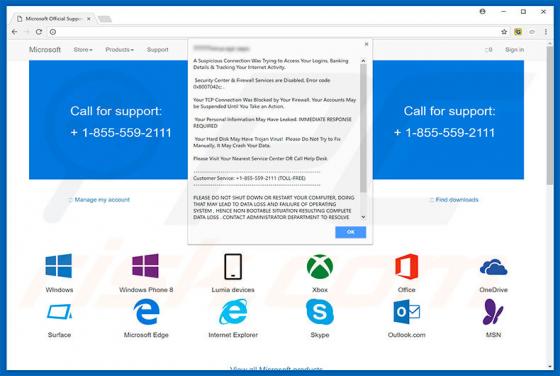
Task: Click the page's vertical scrollbar thumb
Action: tap(550, 115)
